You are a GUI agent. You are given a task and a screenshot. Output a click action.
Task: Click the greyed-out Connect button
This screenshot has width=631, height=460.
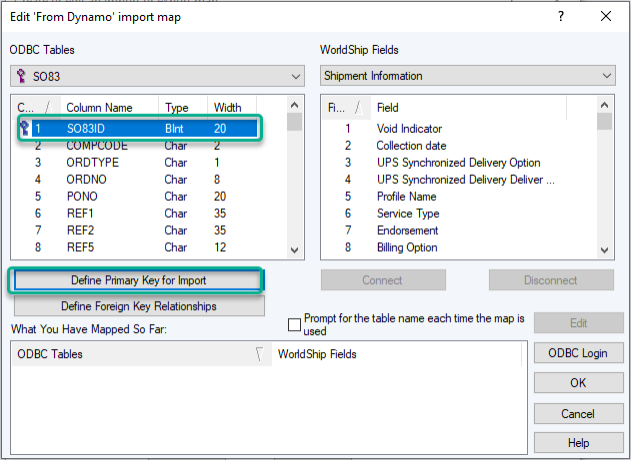[383, 280]
